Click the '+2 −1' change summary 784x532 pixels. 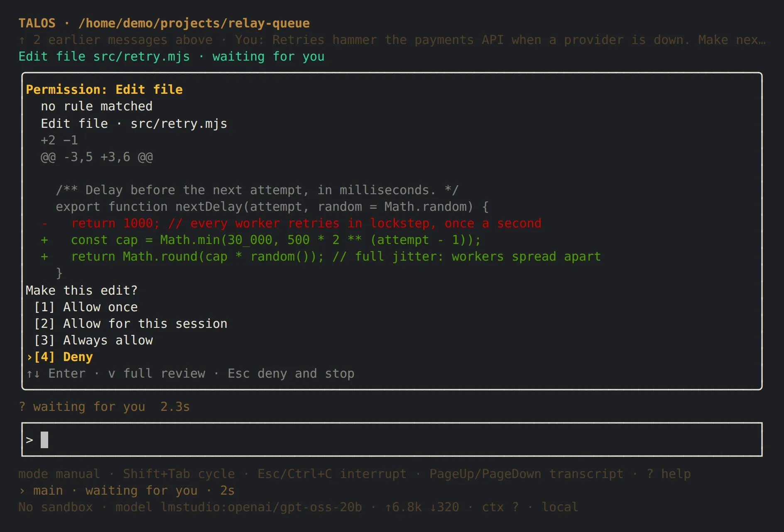coord(59,140)
